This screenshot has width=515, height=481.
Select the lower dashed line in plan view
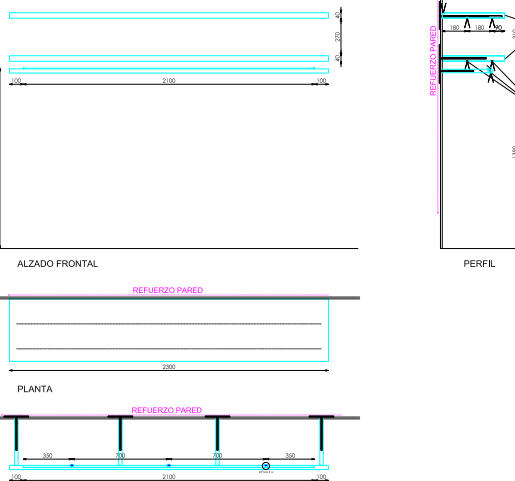point(169,349)
